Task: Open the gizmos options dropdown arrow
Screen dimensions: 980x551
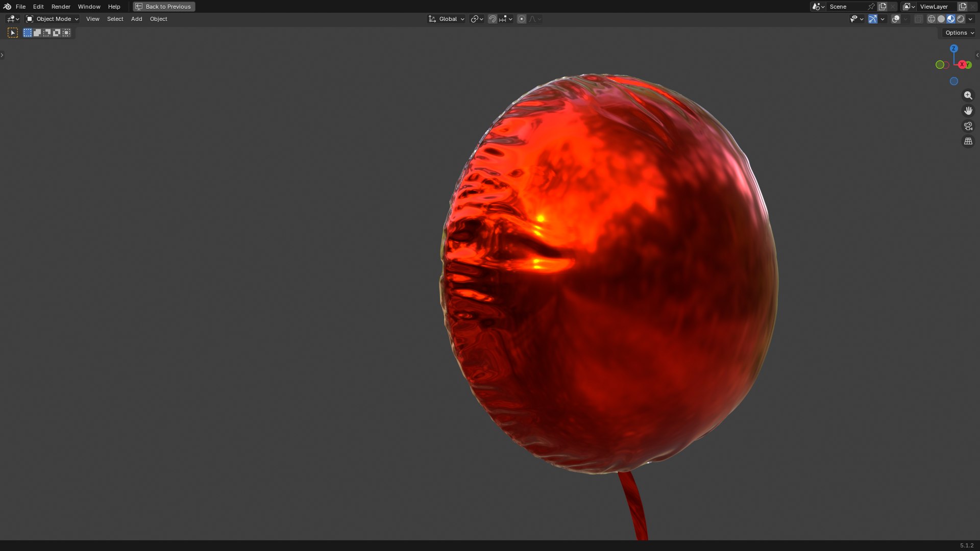Action: [883, 19]
